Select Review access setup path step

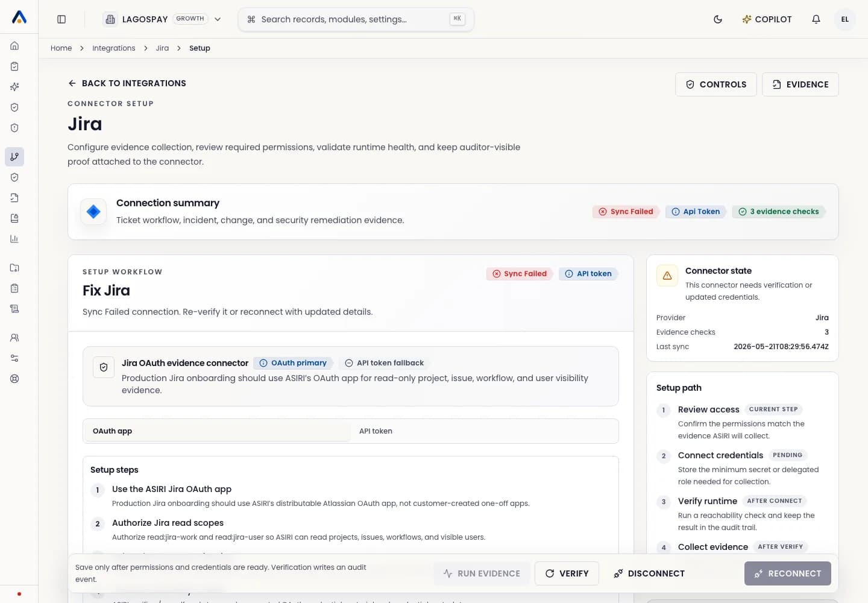click(x=743, y=422)
